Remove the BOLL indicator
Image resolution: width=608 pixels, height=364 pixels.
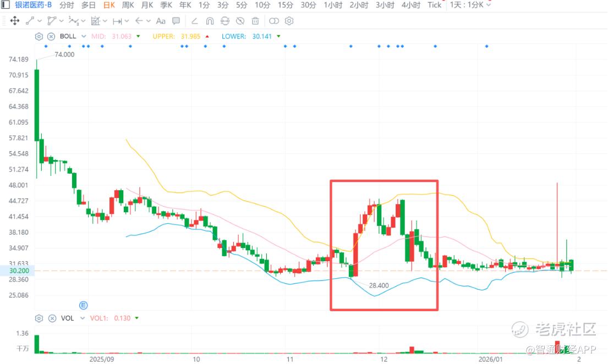pyautogui.click(x=51, y=36)
